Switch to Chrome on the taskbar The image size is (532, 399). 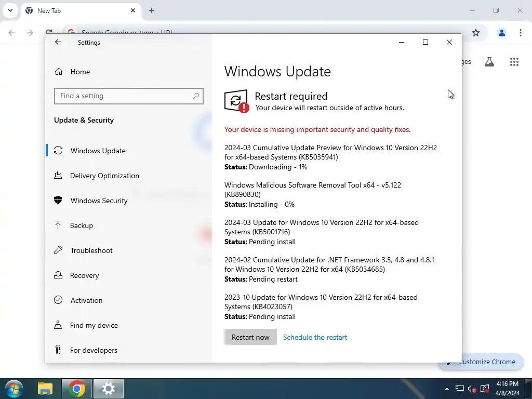click(x=77, y=389)
